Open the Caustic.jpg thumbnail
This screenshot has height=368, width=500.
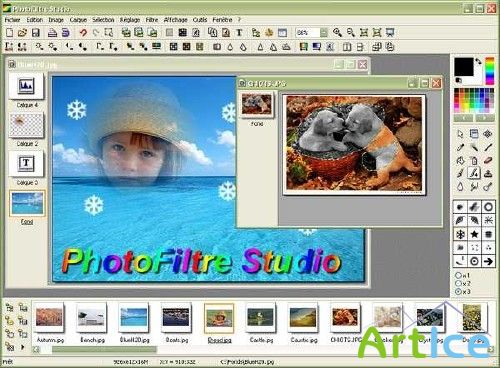tap(303, 317)
